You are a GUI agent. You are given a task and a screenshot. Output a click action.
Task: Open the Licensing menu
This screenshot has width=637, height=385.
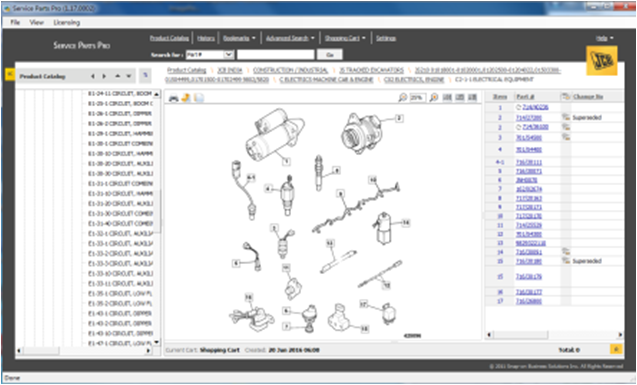67,22
